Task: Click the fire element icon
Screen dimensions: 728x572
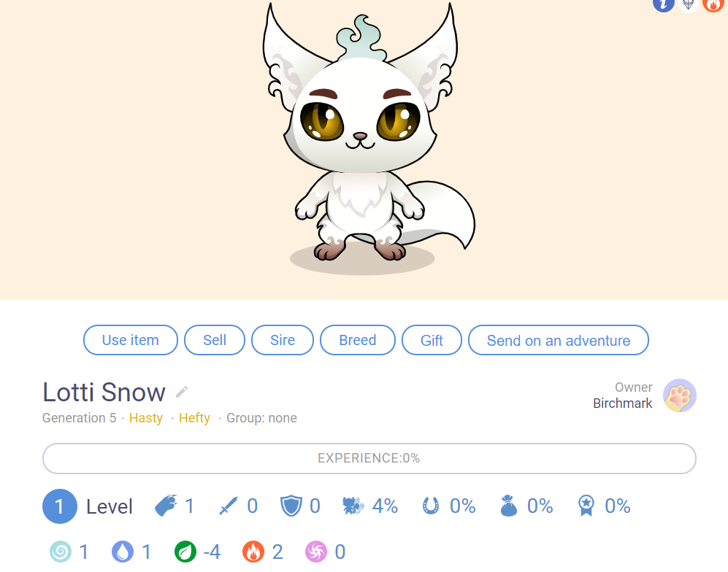Action: (253, 552)
